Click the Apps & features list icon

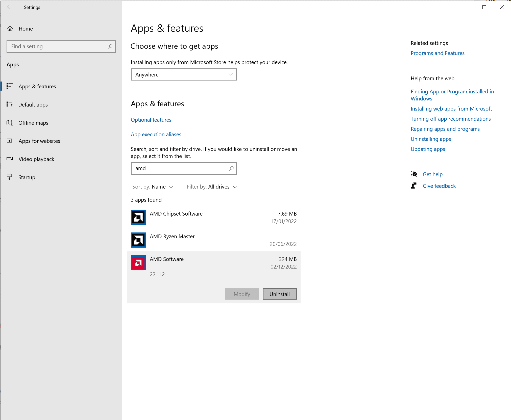click(x=10, y=86)
